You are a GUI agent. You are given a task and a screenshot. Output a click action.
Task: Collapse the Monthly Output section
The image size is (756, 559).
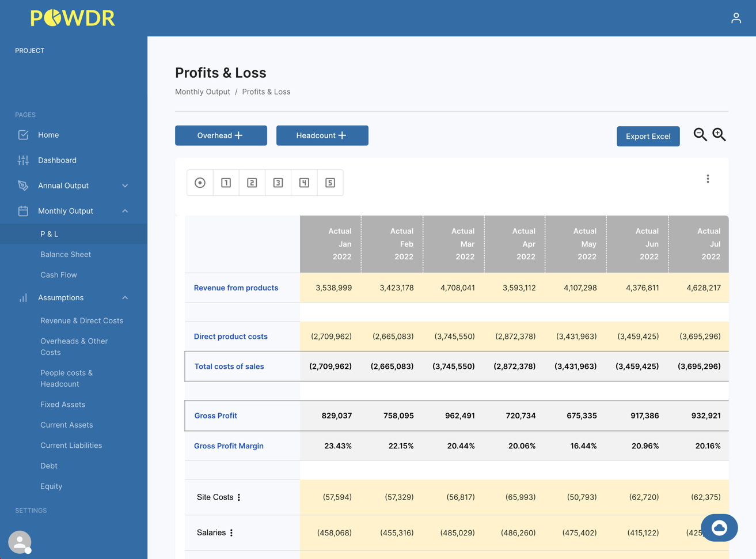click(x=126, y=211)
